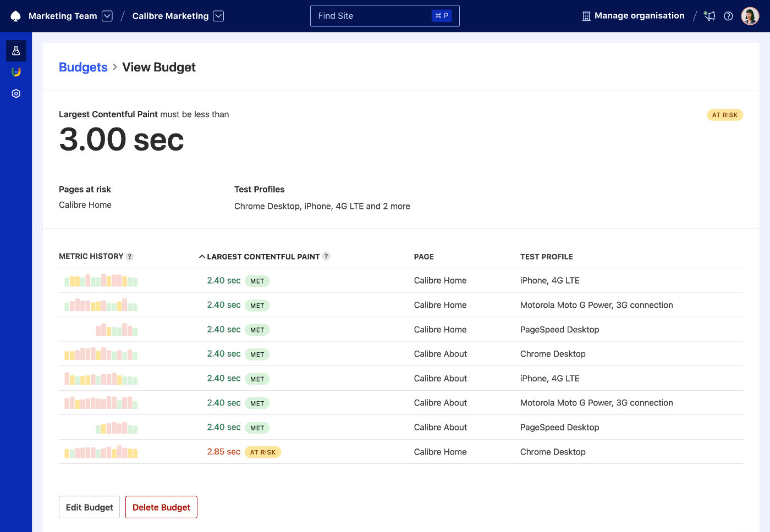This screenshot has height=532, width=770.
Task: Click the spade logo in the top bar
Action: pos(15,15)
